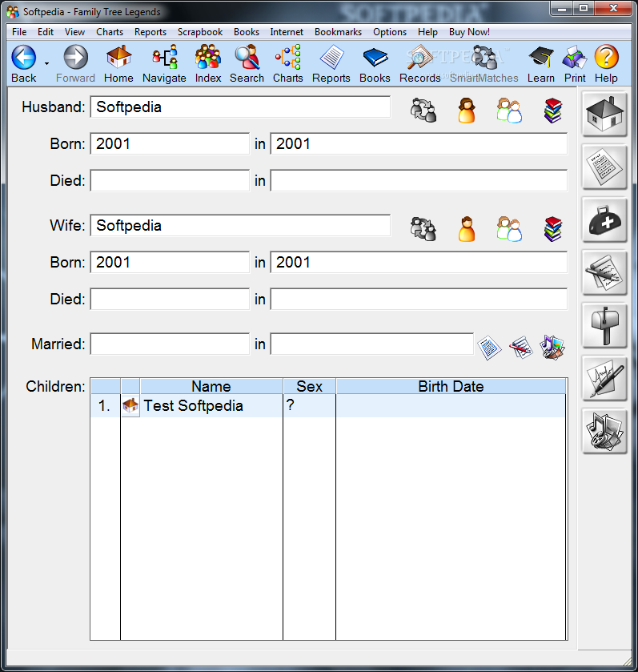
Task: Open the Navigate tree tool
Action: (164, 63)
